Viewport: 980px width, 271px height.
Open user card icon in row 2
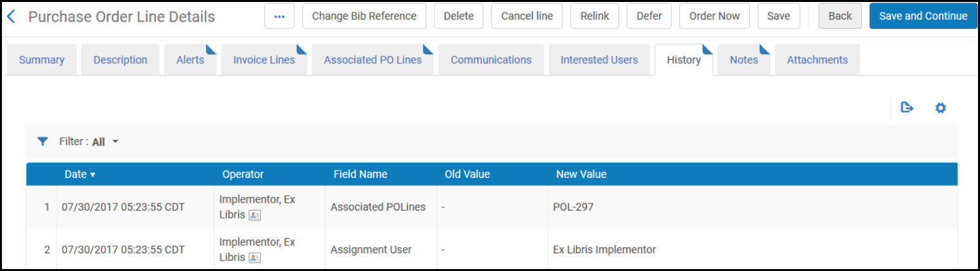pyautogui.click(x=254, y=258)
